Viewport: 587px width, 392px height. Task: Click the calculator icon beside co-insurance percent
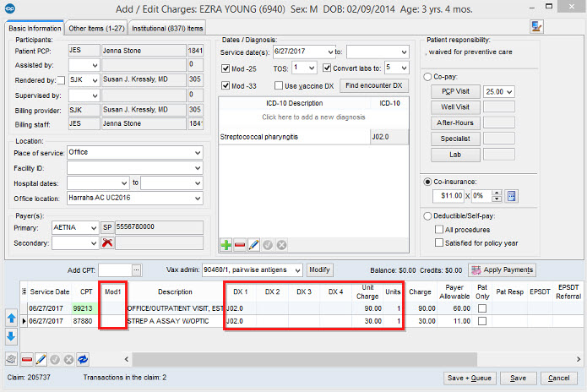click(x=511, y=196)
